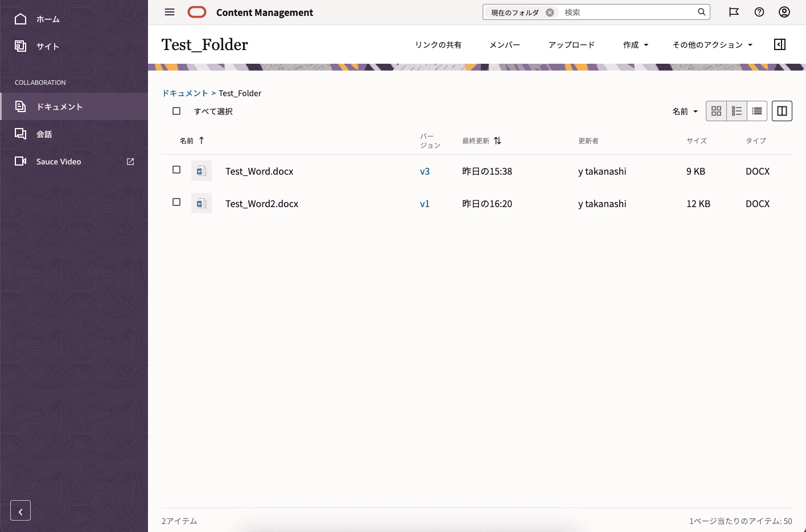806x532 pixels.
Task: Select the checkbox for Test_Word.docx
Action: pos(176,170)
